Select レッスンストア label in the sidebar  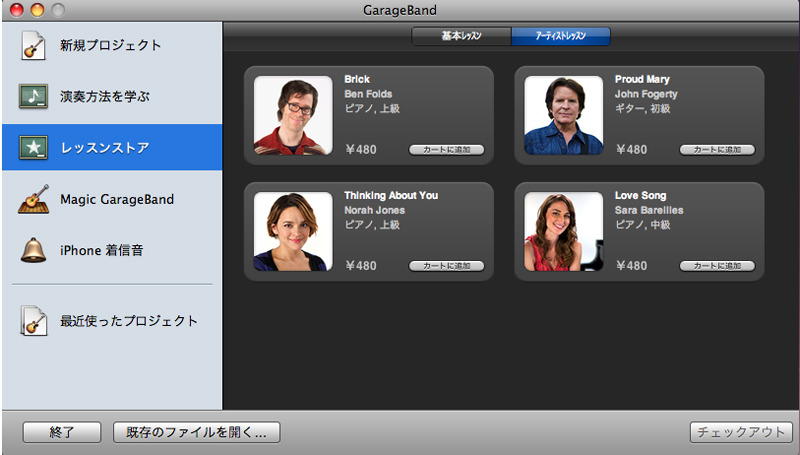(105, 148)
